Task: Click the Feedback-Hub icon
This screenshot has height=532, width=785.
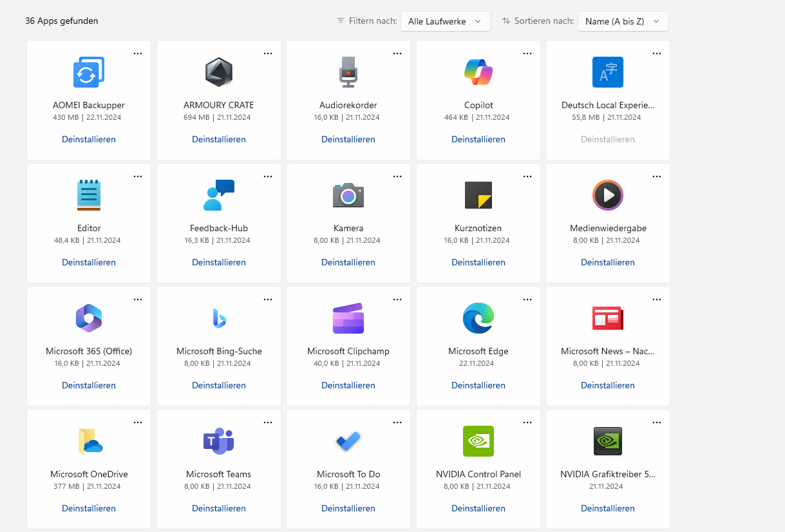Action: click(219, 195)
